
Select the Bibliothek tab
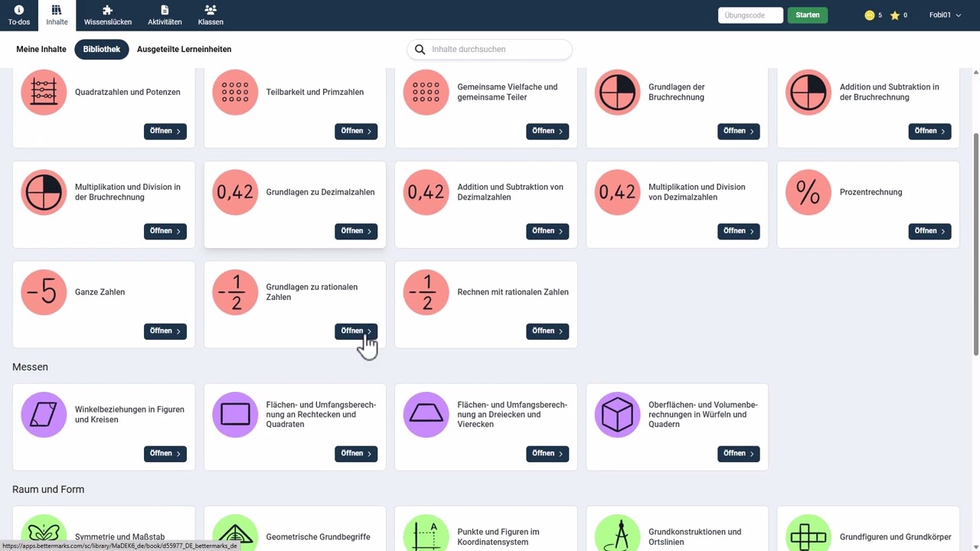[102, 50]
